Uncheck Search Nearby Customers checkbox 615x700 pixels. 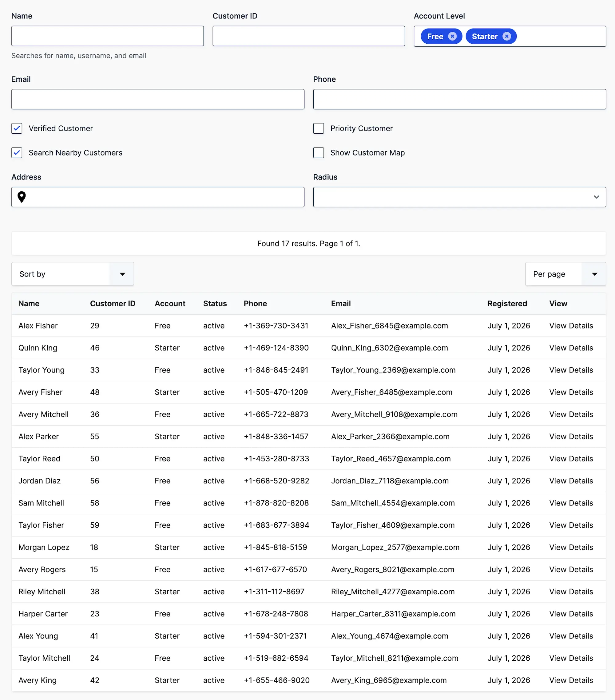(x=17, y=153)
